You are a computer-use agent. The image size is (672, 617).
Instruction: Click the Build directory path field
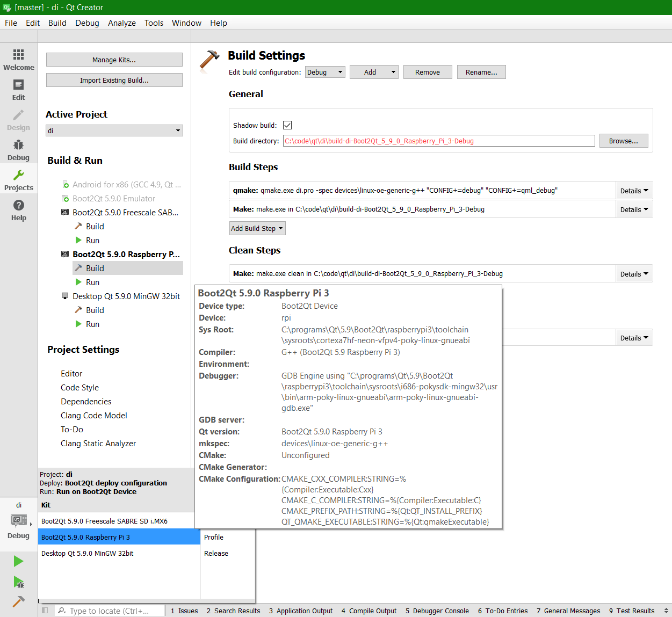point(439,141)
